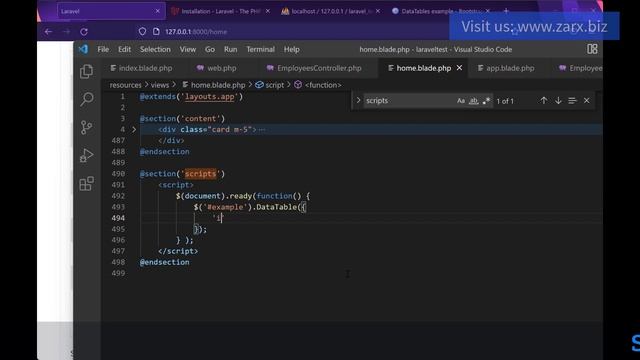Click 'layouts.app' link on line 1

point(209,97)
